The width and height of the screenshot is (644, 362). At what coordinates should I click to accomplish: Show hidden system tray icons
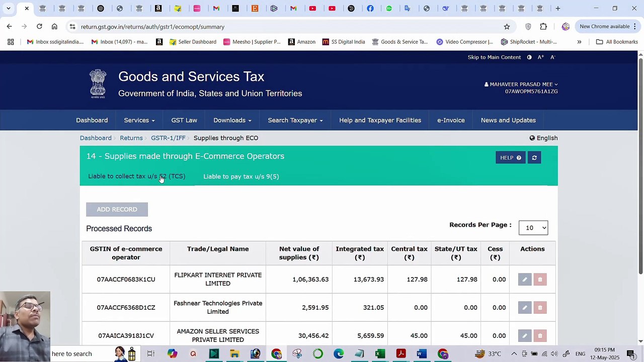[514, 354]
